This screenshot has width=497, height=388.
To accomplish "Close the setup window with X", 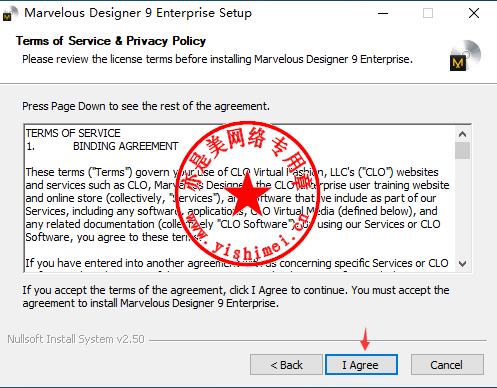I will [x=474, y=13].
